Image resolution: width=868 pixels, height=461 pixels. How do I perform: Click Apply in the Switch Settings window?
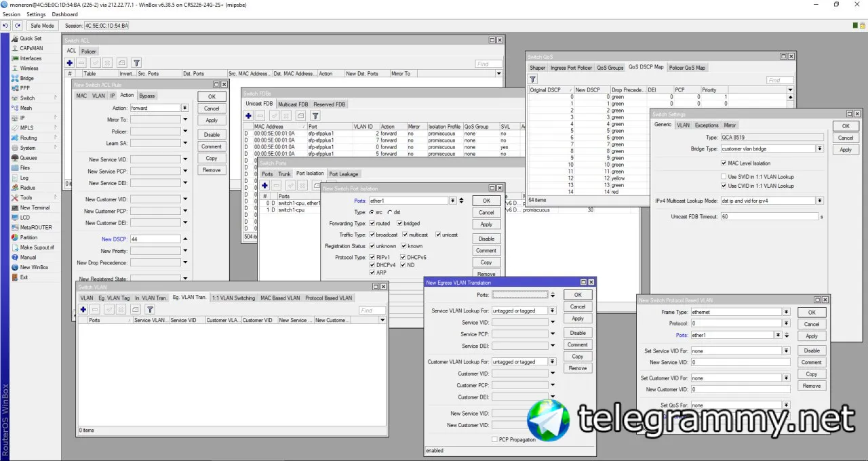tap(846, 150)
